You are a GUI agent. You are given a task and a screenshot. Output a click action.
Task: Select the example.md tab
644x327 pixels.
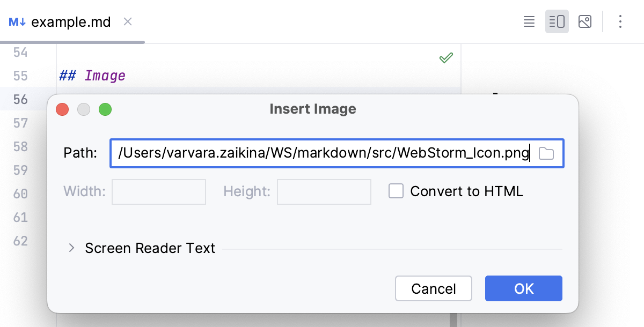tap(70, 21)
